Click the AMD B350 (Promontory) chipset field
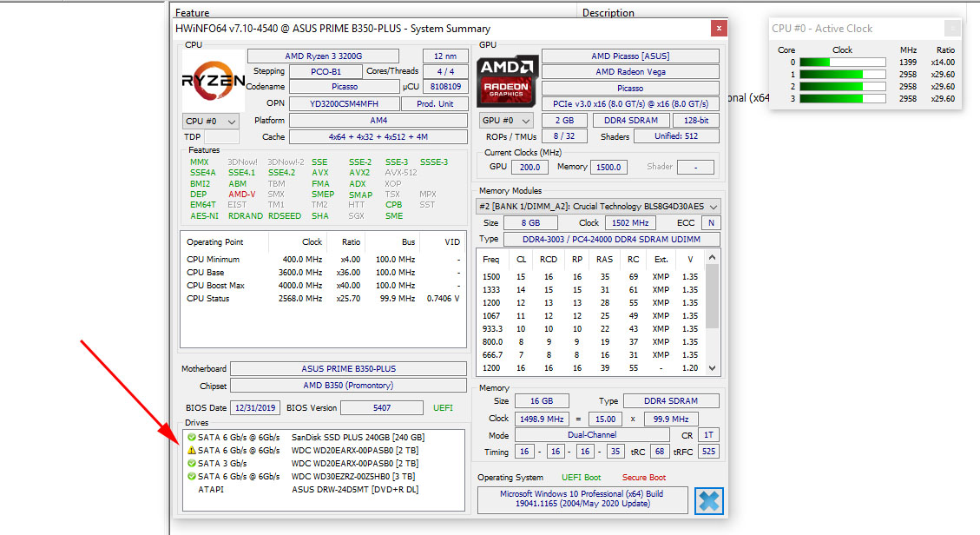Screen dimensions: 980x535 (349, 386)
